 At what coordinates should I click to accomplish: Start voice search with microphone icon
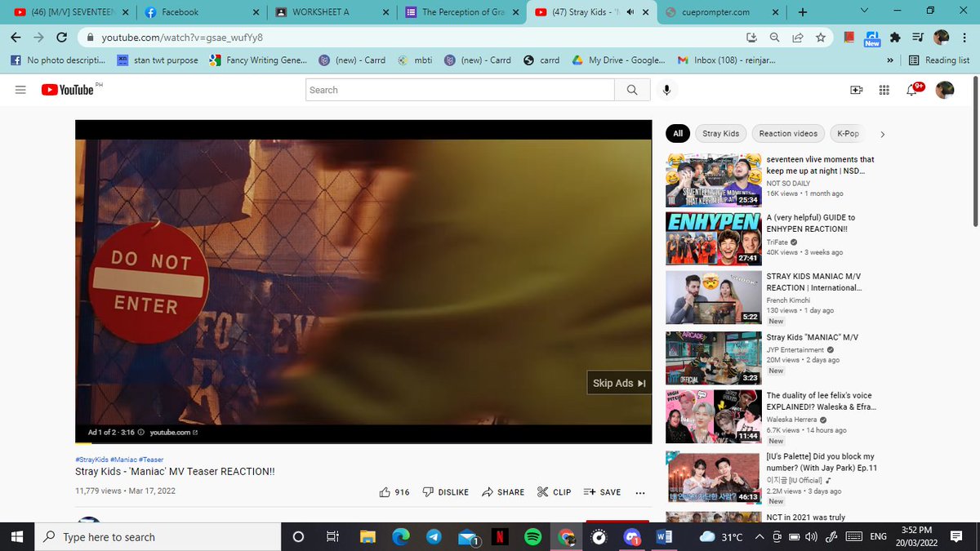[x=667, y=90]
